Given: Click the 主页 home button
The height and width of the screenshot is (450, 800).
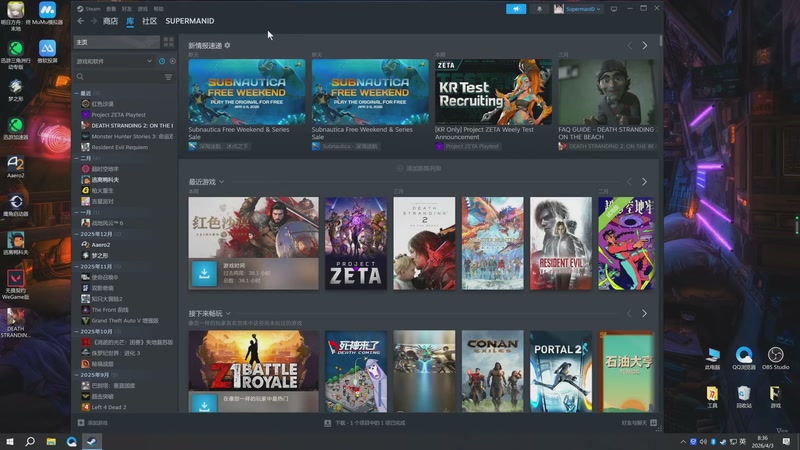Looking at the screenshot, I should pos(117,42).
